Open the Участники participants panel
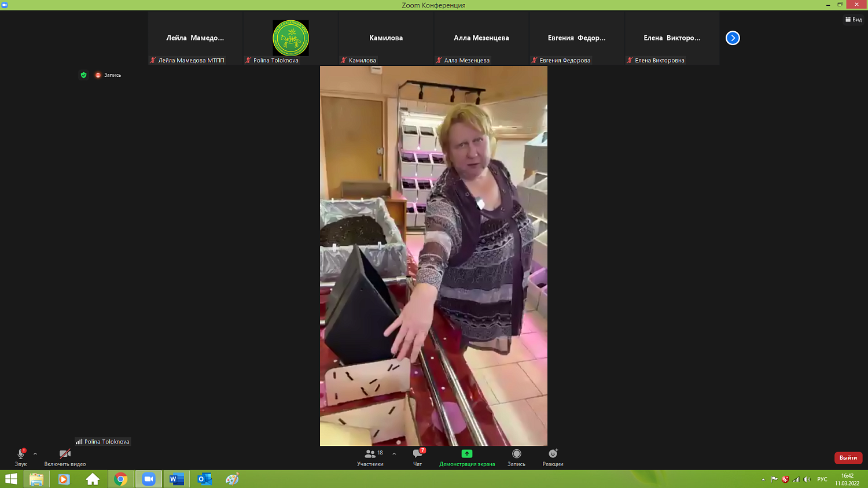Image resolution: width=868 pixels, height=488 pixels. click(370, 457)
